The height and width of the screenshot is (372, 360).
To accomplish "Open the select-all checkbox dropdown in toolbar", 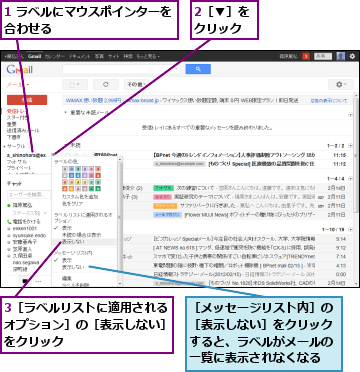I will coord(75,85).
